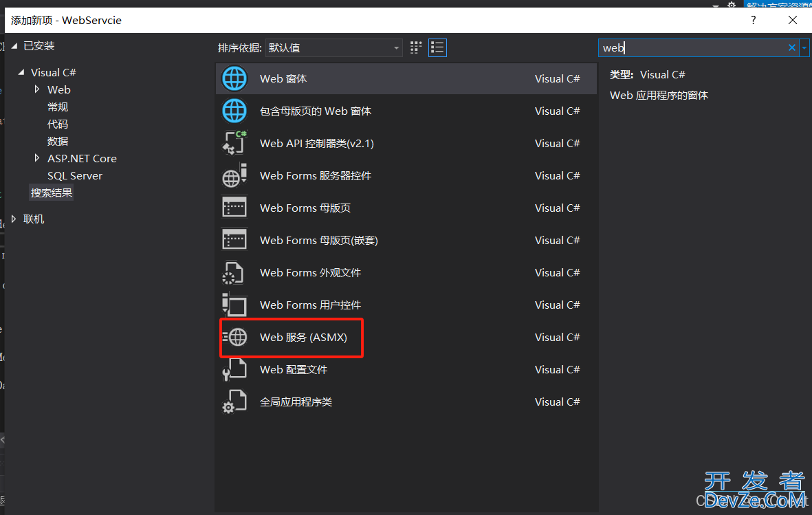Select 代码 in the category tree
The width and height of the screenshot is (812, 515).
click(58, 124)
